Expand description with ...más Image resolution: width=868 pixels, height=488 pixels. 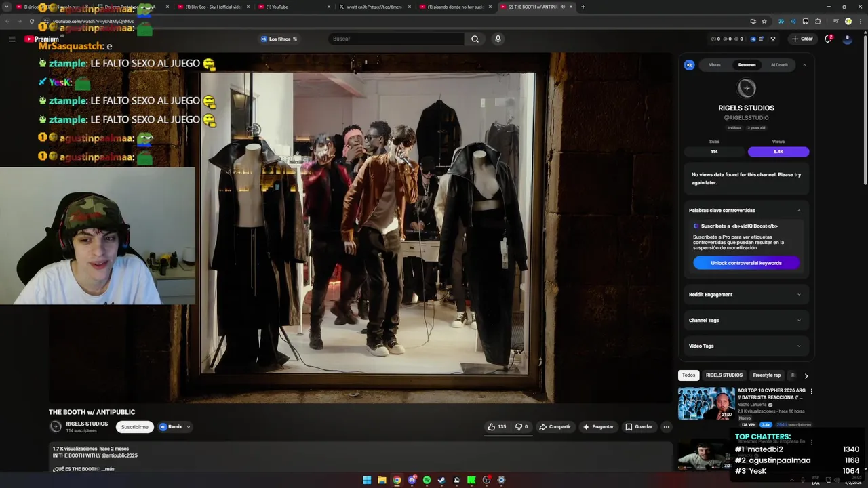coord(108,469)
